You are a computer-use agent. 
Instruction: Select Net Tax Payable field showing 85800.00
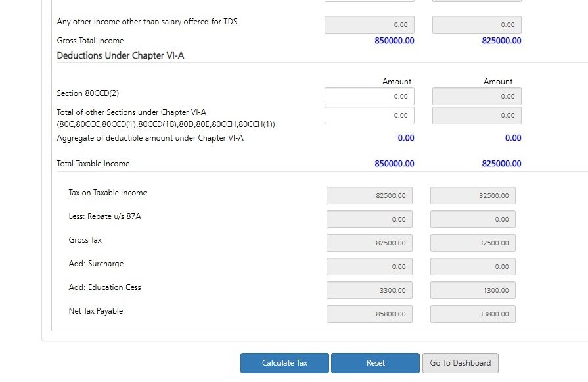(x=369, y=314)
